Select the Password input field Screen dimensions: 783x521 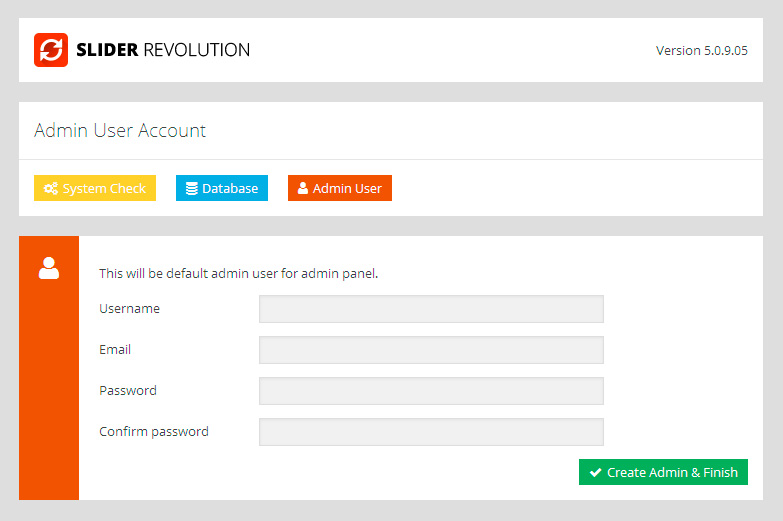coord(431,391)
